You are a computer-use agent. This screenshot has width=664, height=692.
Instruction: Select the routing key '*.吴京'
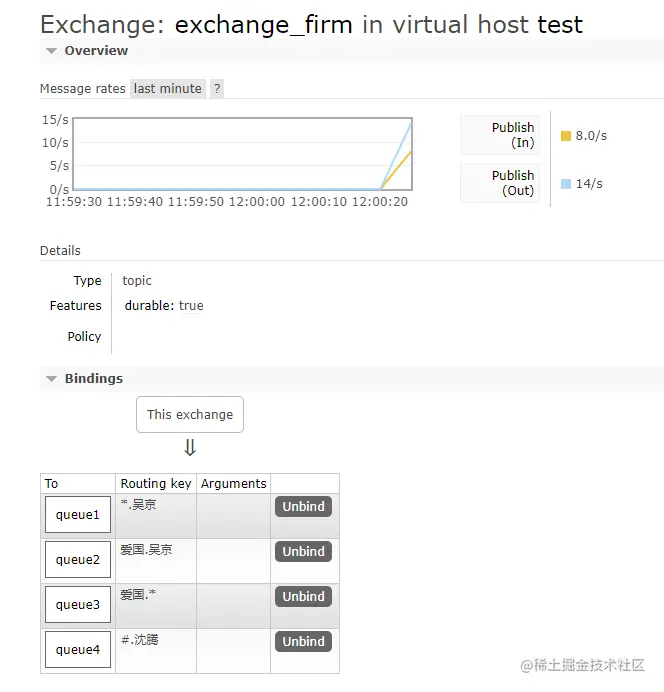[139, 504]
